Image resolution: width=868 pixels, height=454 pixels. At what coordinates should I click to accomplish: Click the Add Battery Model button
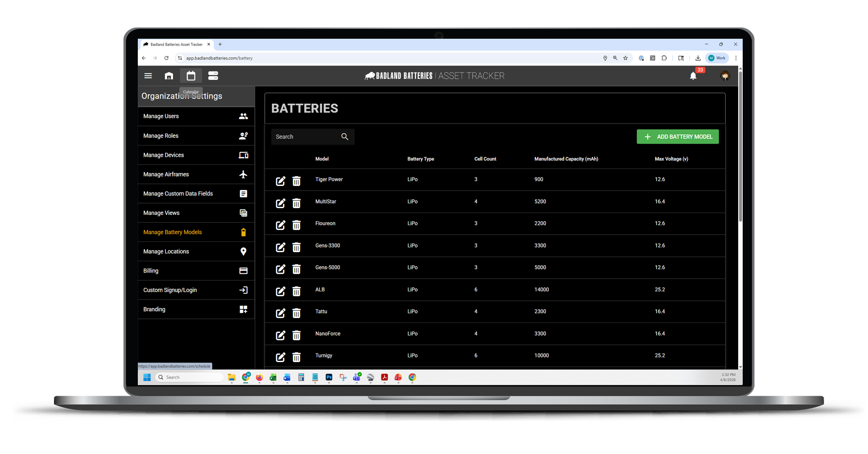tap(677, 136)
